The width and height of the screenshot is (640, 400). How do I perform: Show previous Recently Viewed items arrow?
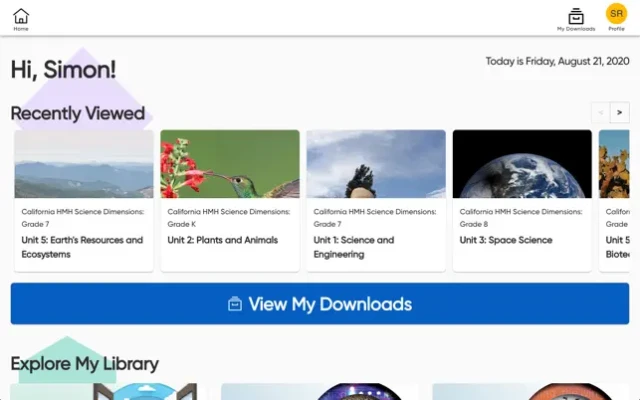[x=601, y=112]
